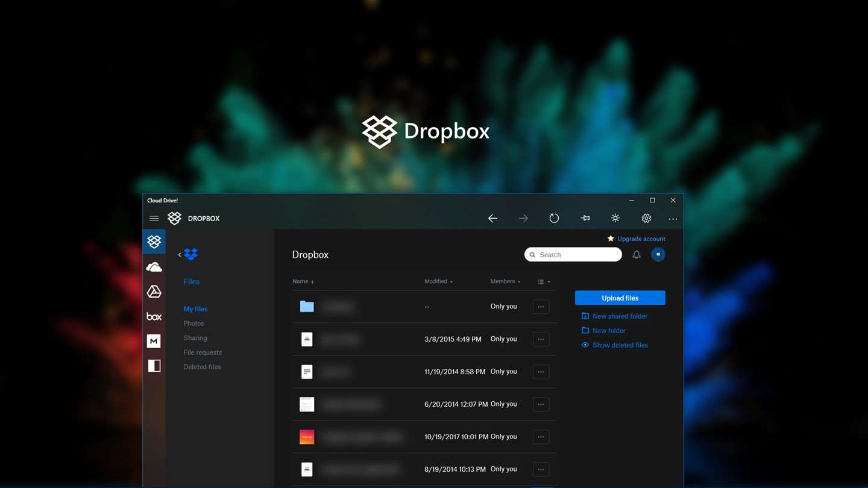Open more actions for the 6/20/2014 file
This screenshot has height=488, width=868.
tap(541, 404)
